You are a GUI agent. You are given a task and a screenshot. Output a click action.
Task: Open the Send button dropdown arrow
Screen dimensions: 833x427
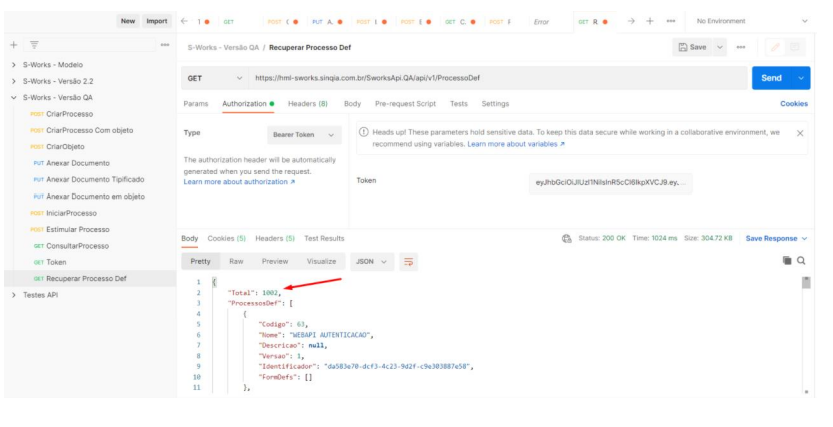pyautogui.click(x=801, y=78)
